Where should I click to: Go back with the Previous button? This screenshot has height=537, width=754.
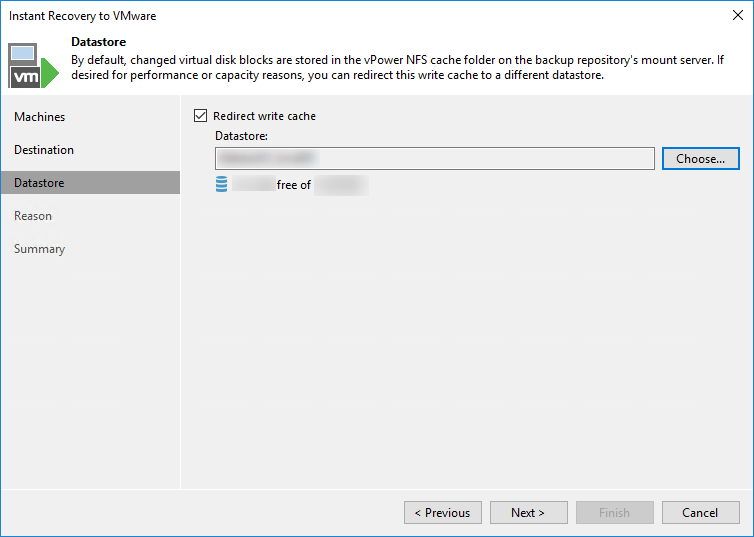coord(442,513)
